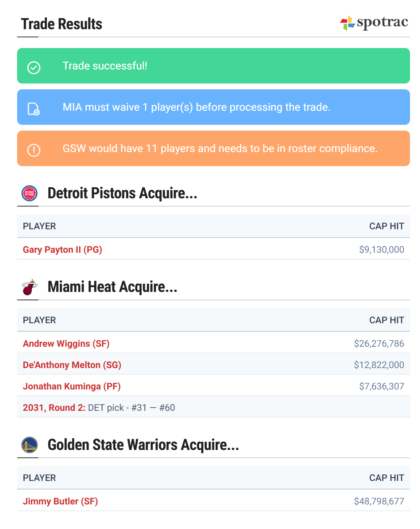Click the Detroit Pistons Acquire heading
The width and height of the screenshot is (420, 529).
coord(122,193)
